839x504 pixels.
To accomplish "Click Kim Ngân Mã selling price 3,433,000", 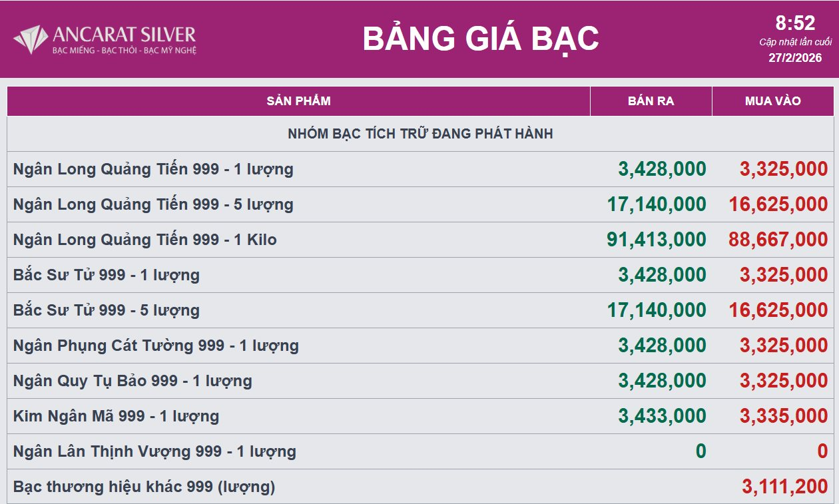I will tap(662, 416).
